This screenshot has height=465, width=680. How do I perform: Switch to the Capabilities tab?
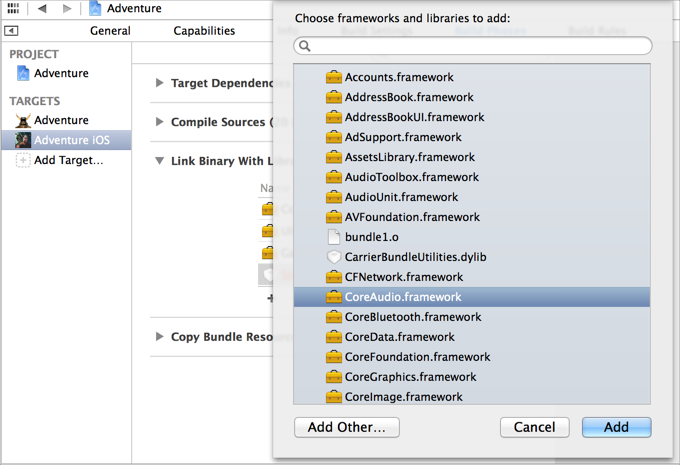[204, 31]
